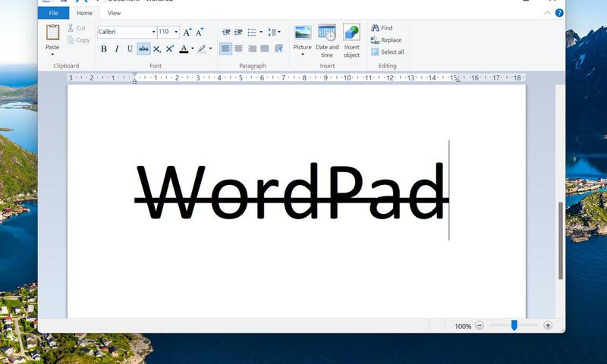Switch to the View tab

coord(114,13)
